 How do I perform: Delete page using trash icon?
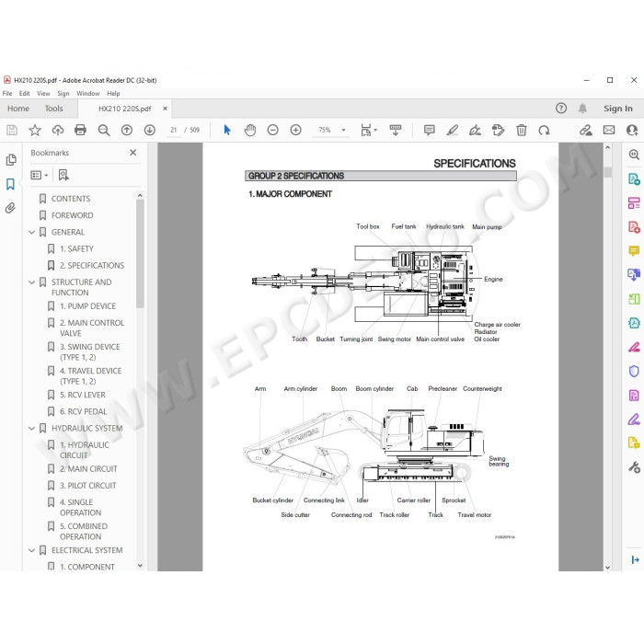pos(522,131)
